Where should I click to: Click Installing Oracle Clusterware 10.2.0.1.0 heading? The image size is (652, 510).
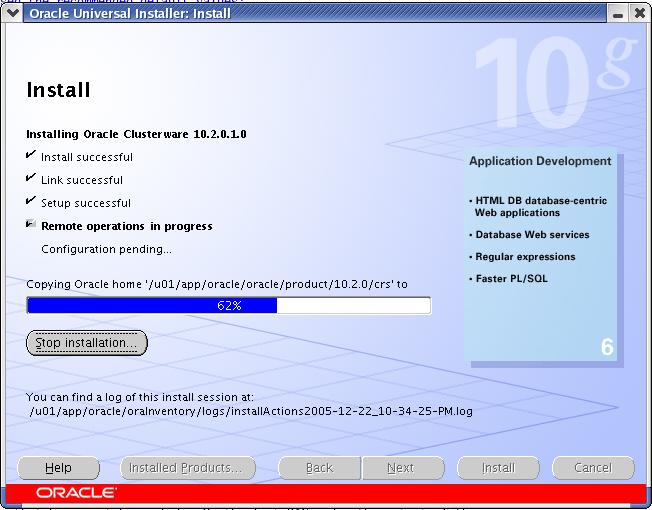[x=136, y=134]
